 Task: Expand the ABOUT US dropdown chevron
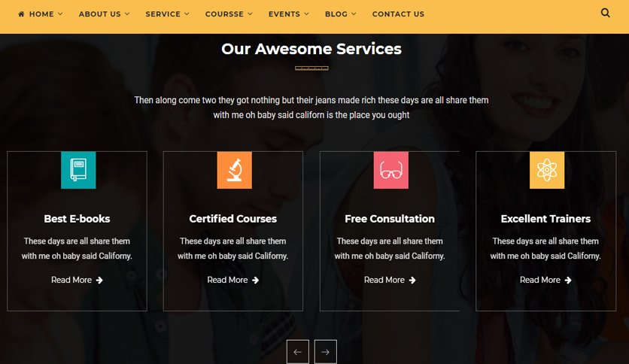tap(127, 14)
